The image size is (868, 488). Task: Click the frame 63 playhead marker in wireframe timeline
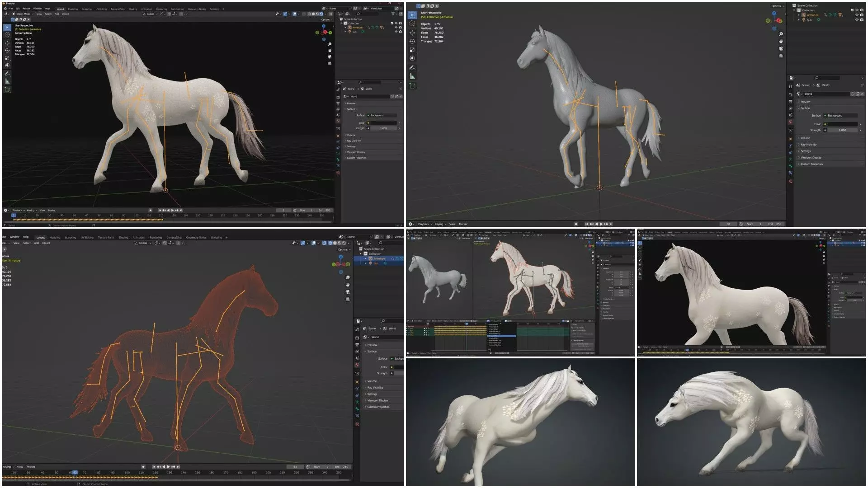coord(75,473)
